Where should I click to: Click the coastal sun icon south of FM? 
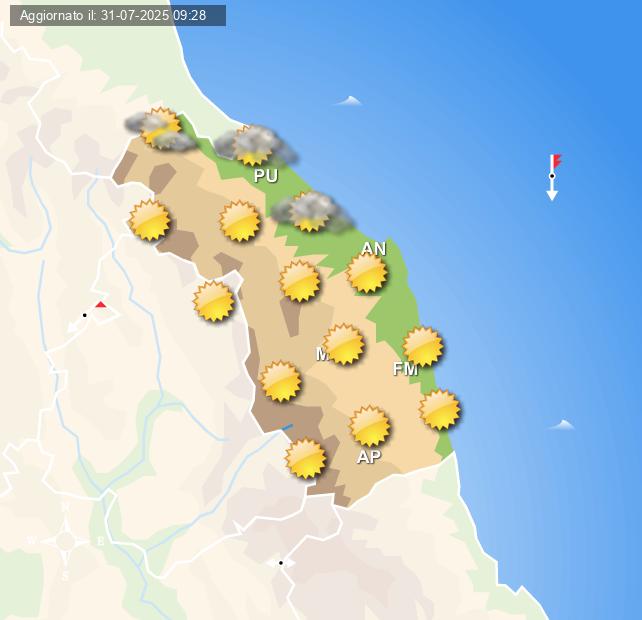click(x=440, y=410)
